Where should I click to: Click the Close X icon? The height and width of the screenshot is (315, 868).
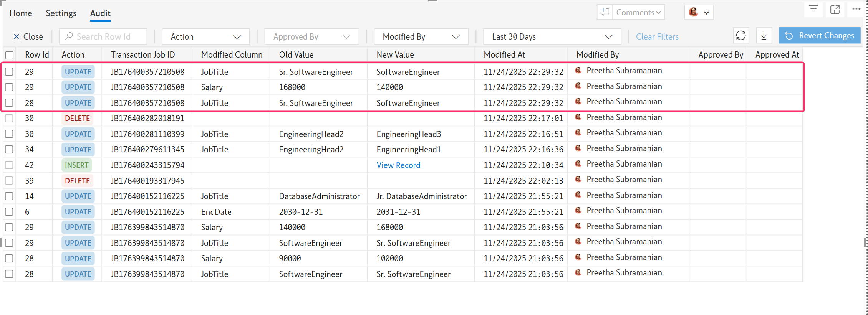17,36
